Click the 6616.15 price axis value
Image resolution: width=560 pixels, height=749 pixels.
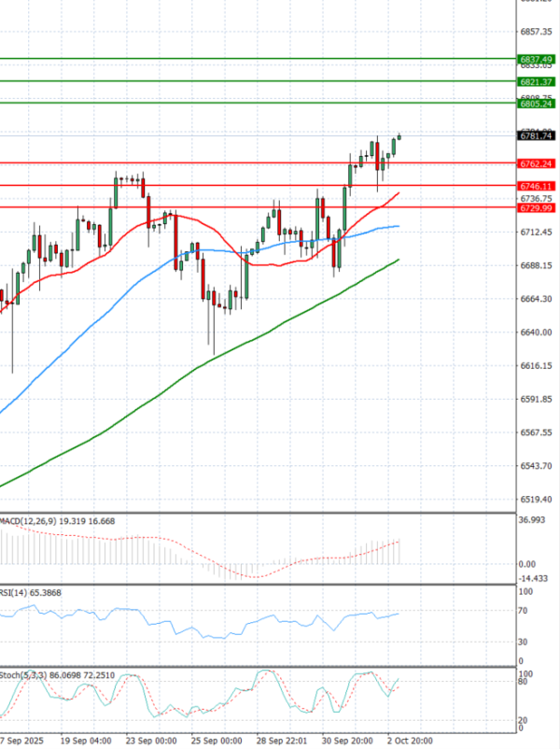[534, 366]
